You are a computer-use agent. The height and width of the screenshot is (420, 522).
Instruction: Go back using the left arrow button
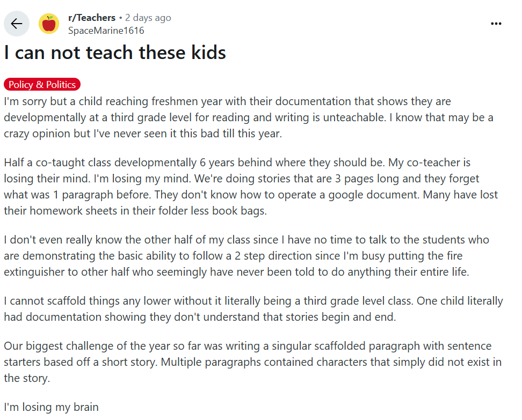click(x=16, y=24)
